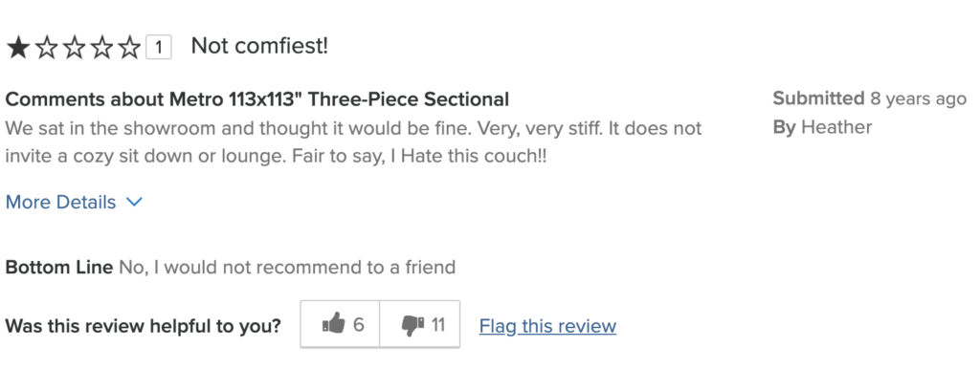
Task: Click the second empty rating star
Action: pyautogui.click(x=46, y=48)
